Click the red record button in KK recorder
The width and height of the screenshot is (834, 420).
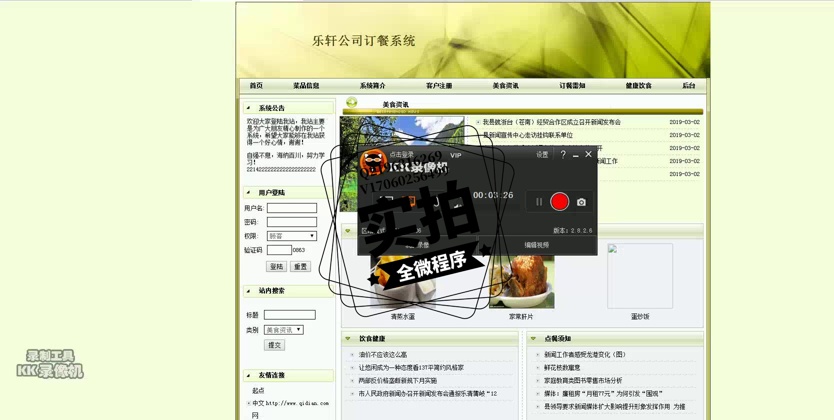pos(560,202)
